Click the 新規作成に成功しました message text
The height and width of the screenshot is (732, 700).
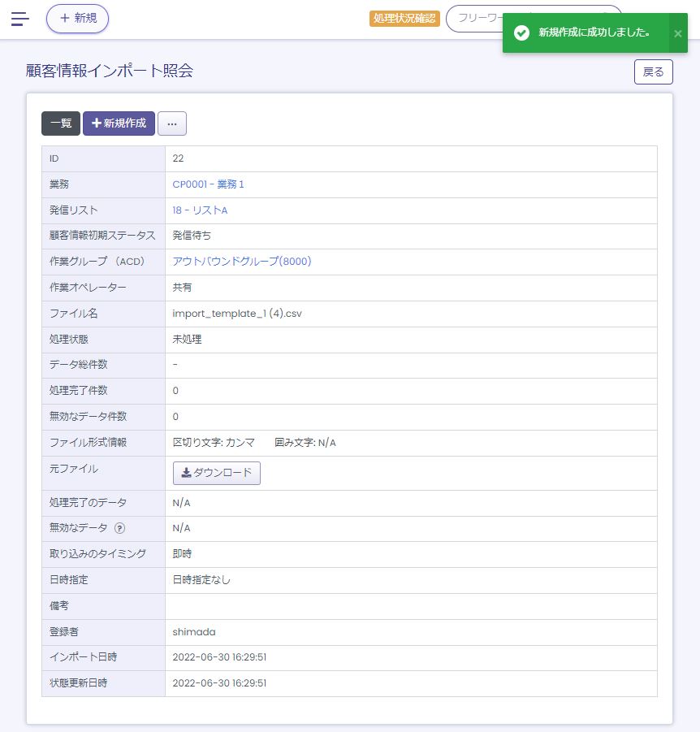[594, 32]
